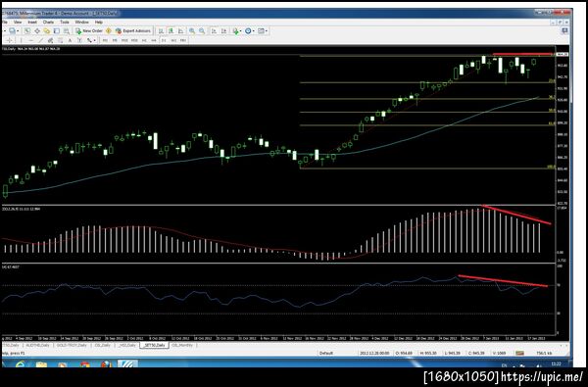Viewport: 588px width, 387px height.
Task: Open templates dropdown
Action: point(263,31)
